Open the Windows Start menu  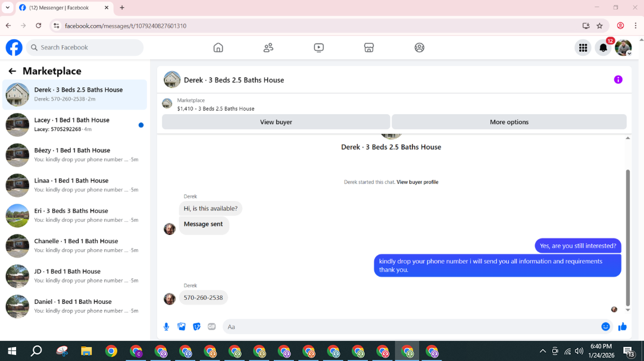(x=12, y=351)
